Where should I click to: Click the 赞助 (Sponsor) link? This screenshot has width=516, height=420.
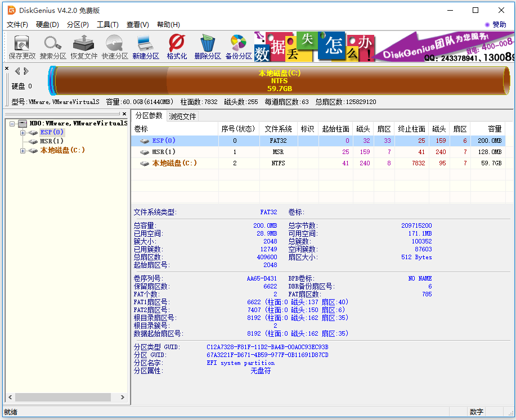coord(499,25)
